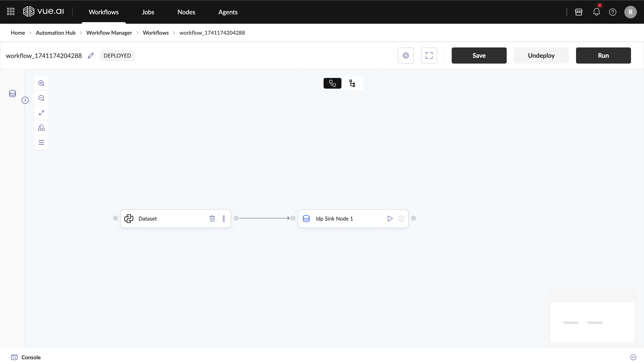Click the minimap preview thumbnail

[x=592, y=322]
